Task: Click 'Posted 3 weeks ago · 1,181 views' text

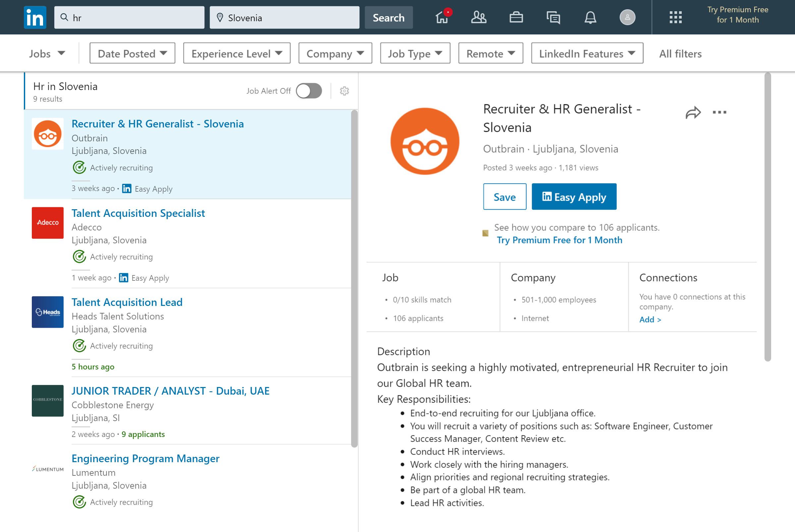Action: point(540,168)
